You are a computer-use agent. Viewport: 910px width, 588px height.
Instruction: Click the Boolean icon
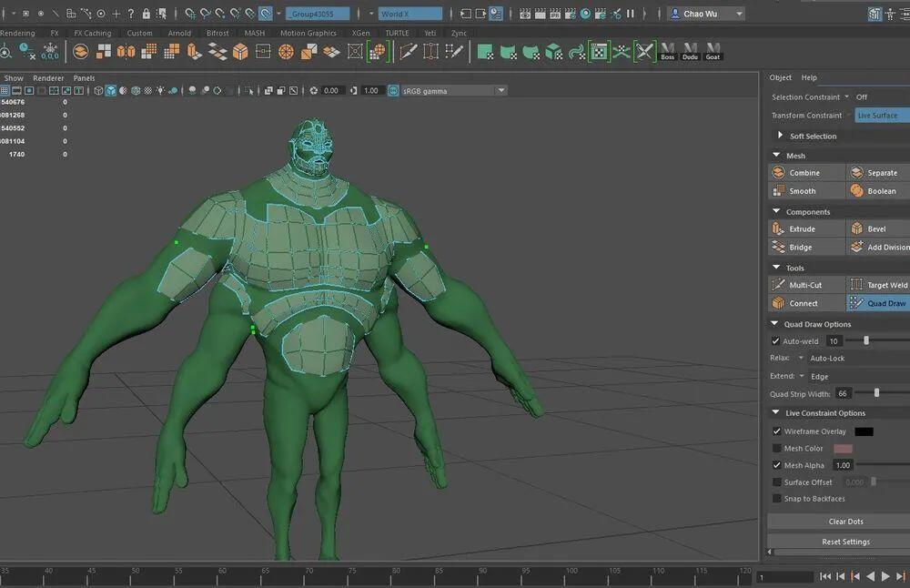pos(856,190)
